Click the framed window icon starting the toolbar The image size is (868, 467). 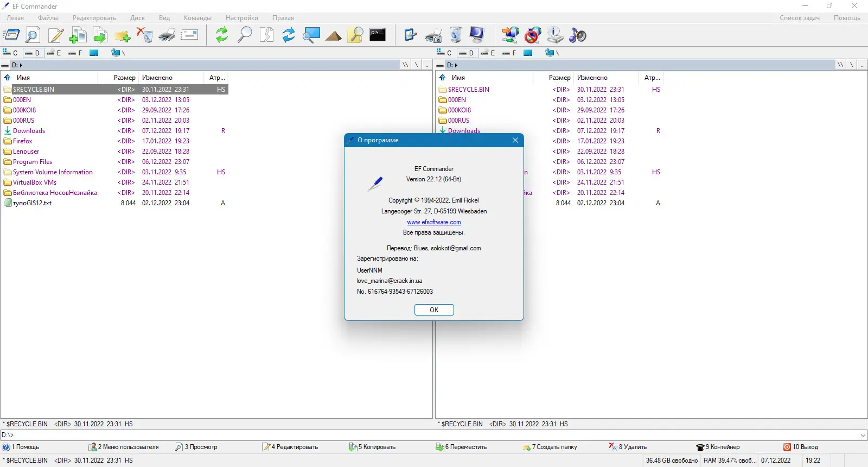(11, 35)
